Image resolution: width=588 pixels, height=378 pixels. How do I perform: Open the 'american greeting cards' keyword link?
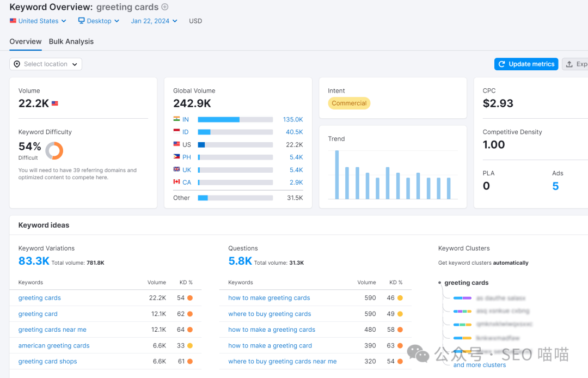[54, 345]
